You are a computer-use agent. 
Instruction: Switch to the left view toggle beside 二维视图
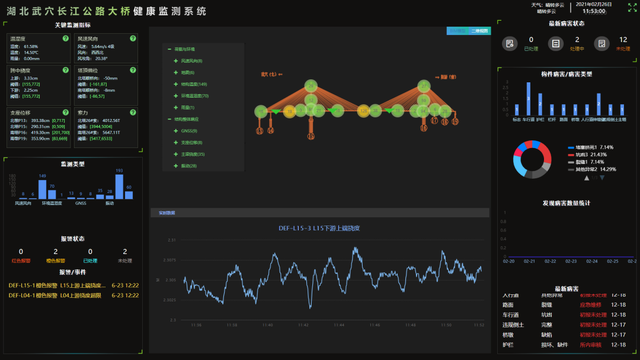(458, 31)
